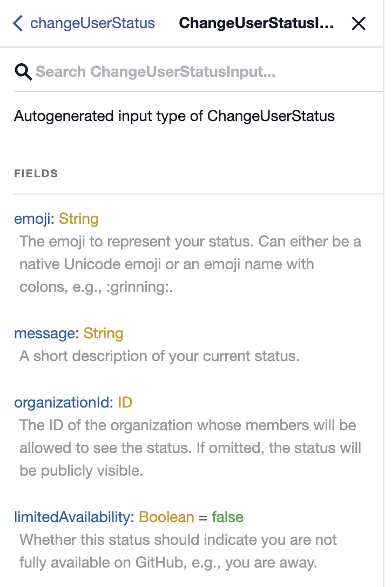Screen dimensions: 392x587
Task: Click the magnifying glass search icon
Action: [23, 71]
